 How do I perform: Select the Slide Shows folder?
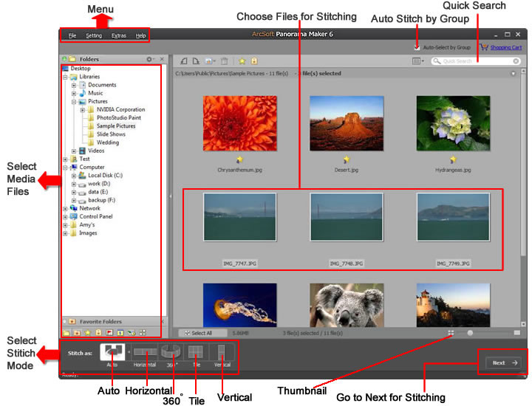(x=111, y=134)
